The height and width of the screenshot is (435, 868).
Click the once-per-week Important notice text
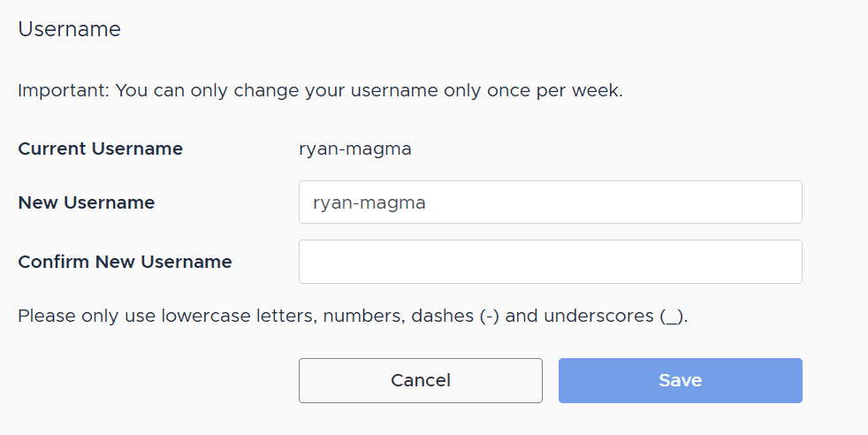[320, 91]
